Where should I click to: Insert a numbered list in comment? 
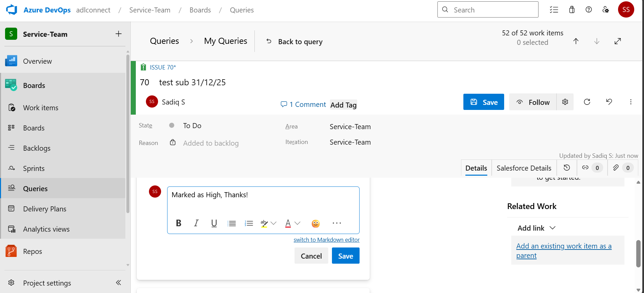[x=249, y=223]
